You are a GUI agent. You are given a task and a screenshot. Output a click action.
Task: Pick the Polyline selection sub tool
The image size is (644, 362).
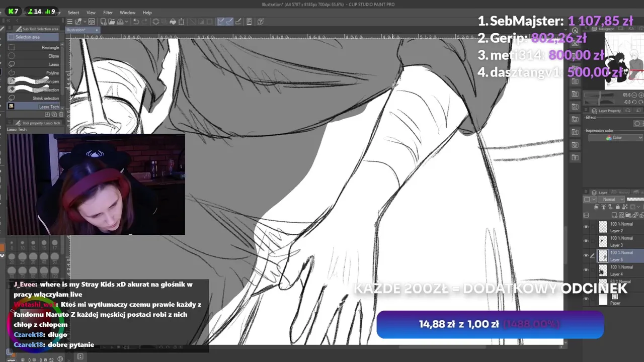(x=33, y=73)
